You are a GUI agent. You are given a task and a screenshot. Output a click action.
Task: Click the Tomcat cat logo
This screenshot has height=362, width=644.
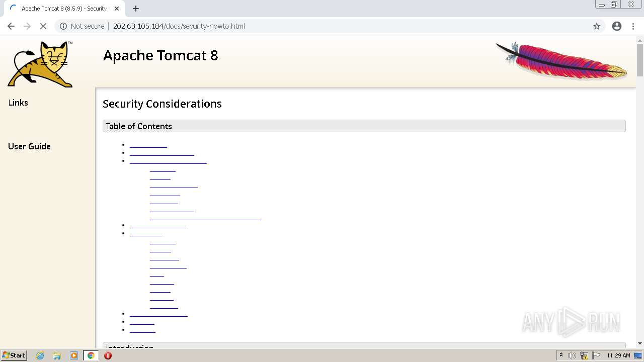[40, 64]
